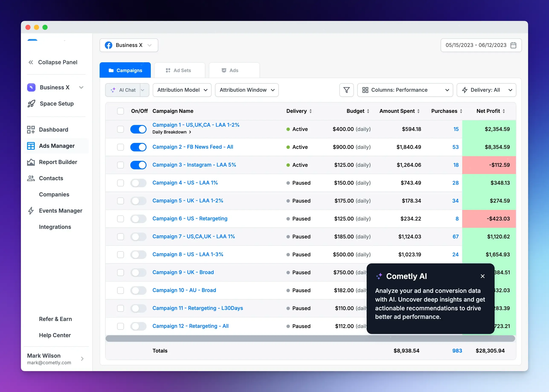Viewport: 549px width, 392px height.
Task: Open Campaign 7 - US,CA,UK - LAA 1% link
Action: pos(193,237)
